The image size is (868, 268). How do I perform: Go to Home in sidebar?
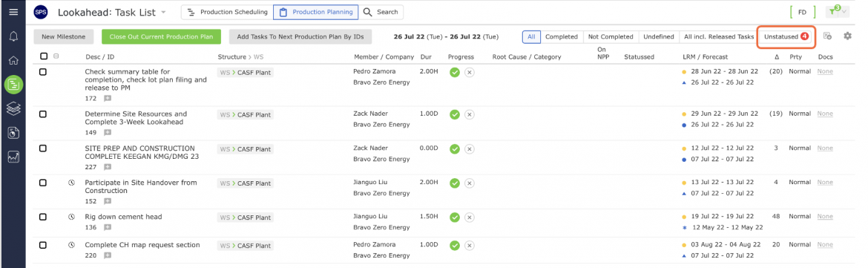point(13,60)
